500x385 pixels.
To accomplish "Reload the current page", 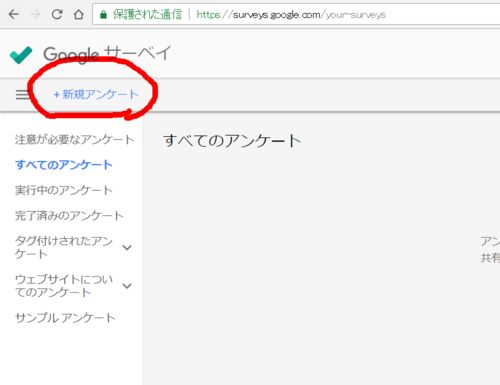I will pos(57,14).
